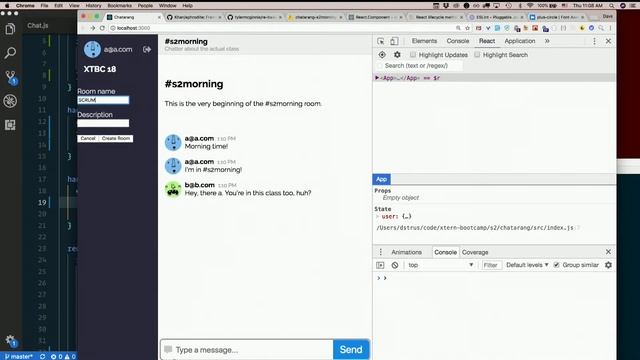Click the Send message button

351,349
